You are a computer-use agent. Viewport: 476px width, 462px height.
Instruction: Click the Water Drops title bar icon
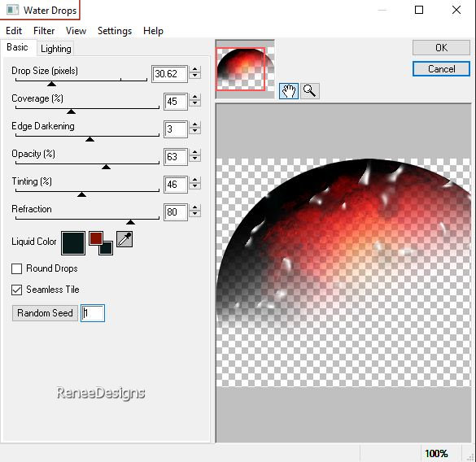[12, 10]
